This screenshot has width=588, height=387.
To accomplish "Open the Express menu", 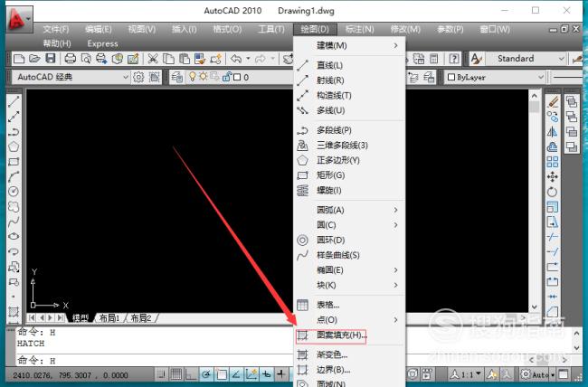I will tap(103, 44).
